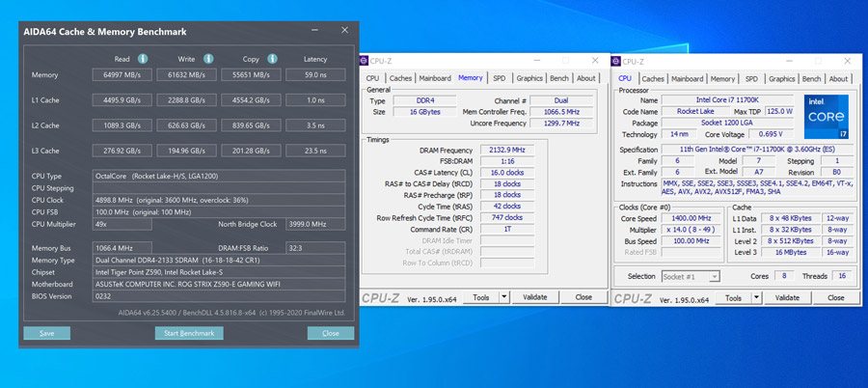This screenshot has height=388, width=868.
Task: Click Core Speed value 1400.00 MHz
Action: [689, 218]
